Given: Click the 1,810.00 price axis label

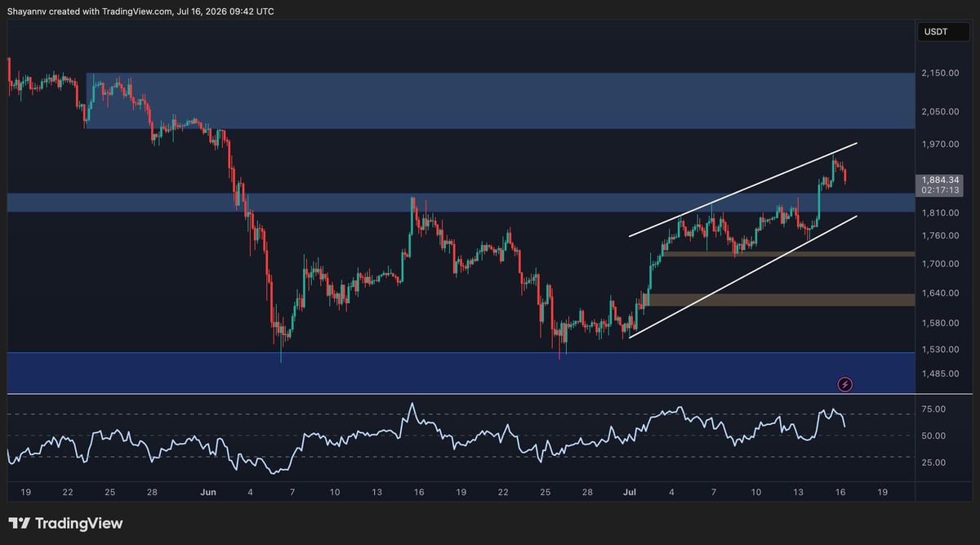Looking at the screenshot, I should tap(940, 213).
